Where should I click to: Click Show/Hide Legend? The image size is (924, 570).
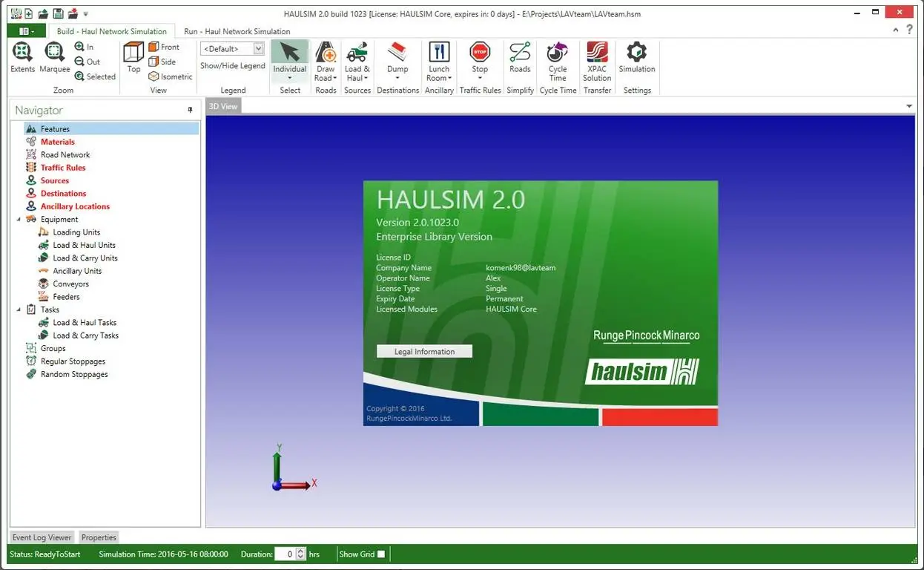coord(232,65)
